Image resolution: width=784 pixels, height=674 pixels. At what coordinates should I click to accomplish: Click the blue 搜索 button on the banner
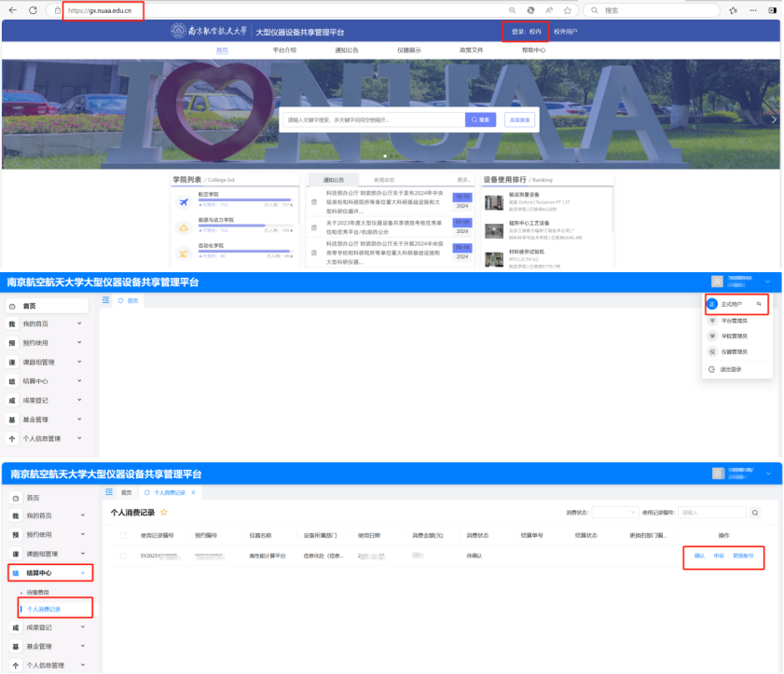coord(481,119)
